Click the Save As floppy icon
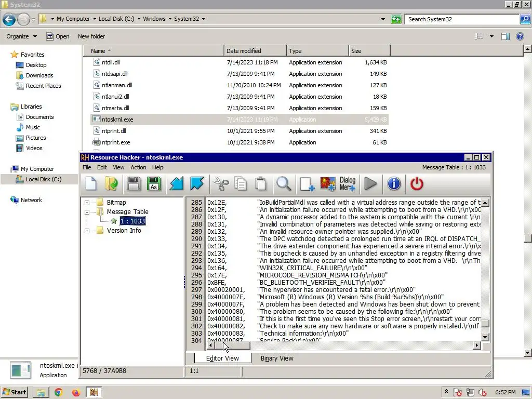532x399 pixels. pyautogui.click(x=154, y=184)
